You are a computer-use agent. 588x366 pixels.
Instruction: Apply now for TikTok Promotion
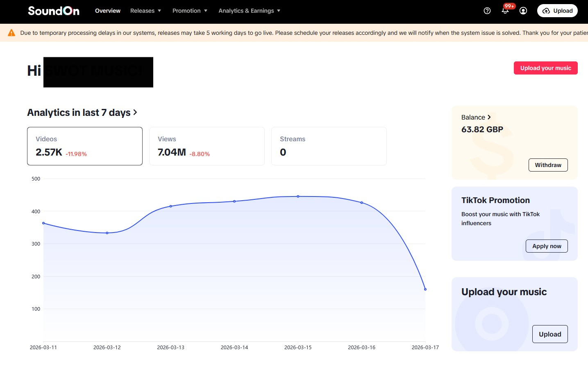click(x=547, y=246)
